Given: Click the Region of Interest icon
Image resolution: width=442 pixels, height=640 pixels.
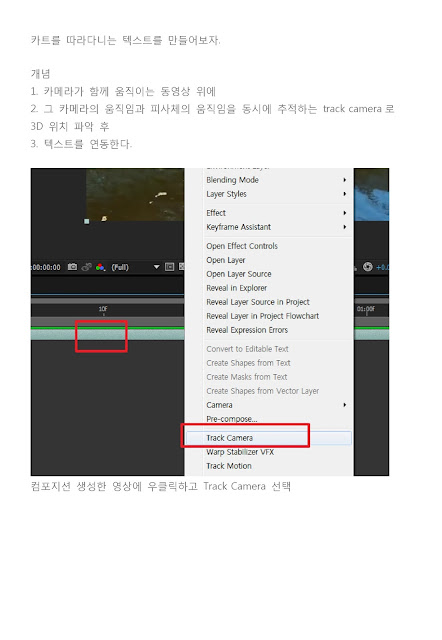Looking at the screenshot, I should [169, 267].
